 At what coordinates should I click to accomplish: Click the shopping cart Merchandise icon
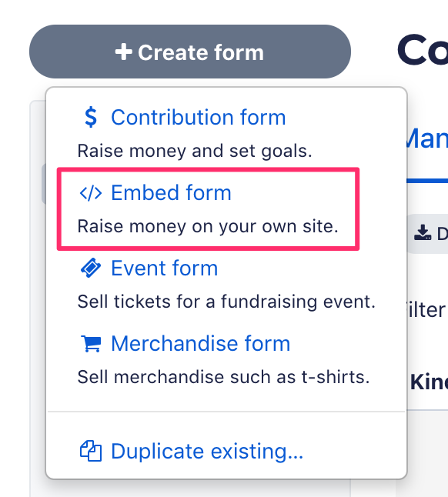pos(91,344)
